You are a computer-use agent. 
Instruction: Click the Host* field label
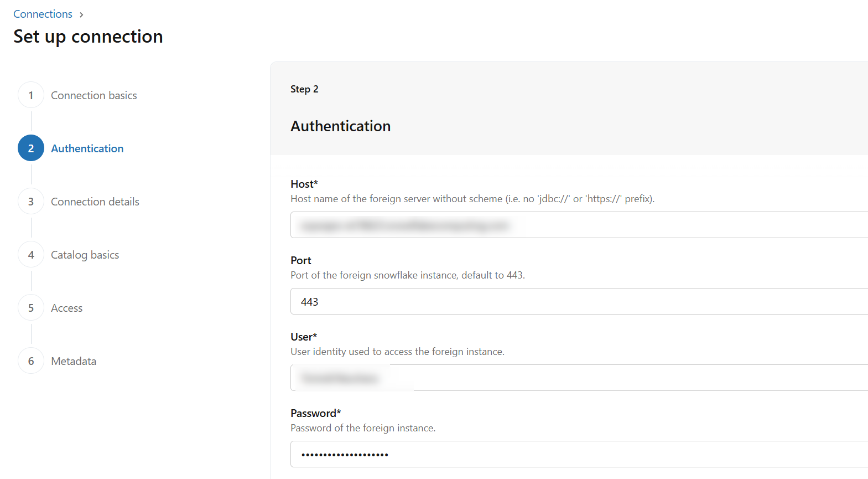304,184
